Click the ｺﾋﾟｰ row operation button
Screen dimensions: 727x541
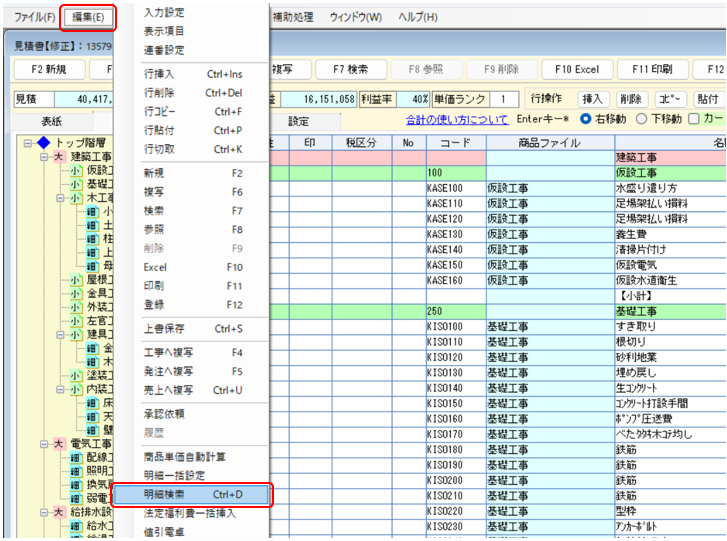pyautogui.click(x=670, y=99)
